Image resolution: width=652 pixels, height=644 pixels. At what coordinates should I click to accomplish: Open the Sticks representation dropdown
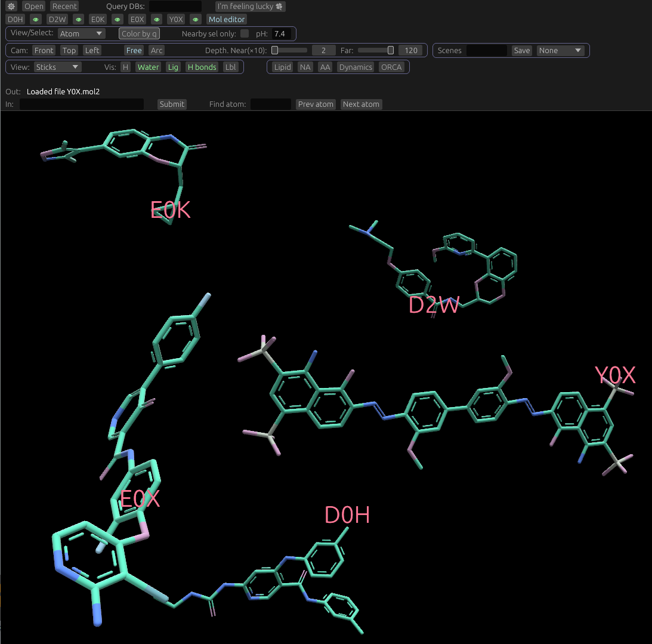coord(57,67)
